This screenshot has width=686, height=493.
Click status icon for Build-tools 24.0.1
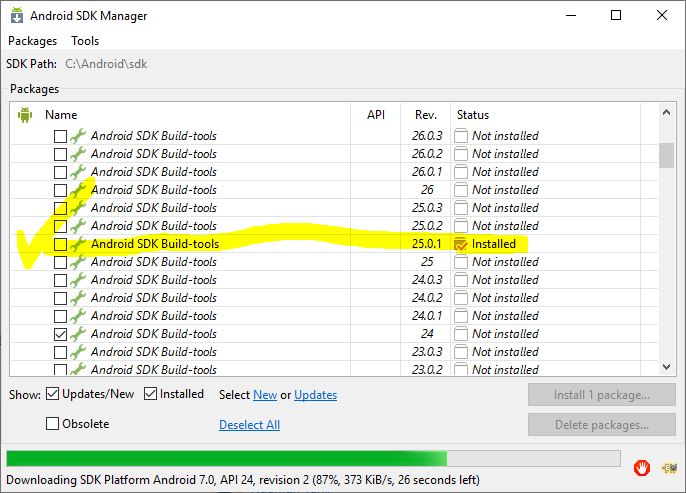coord(460,316)
